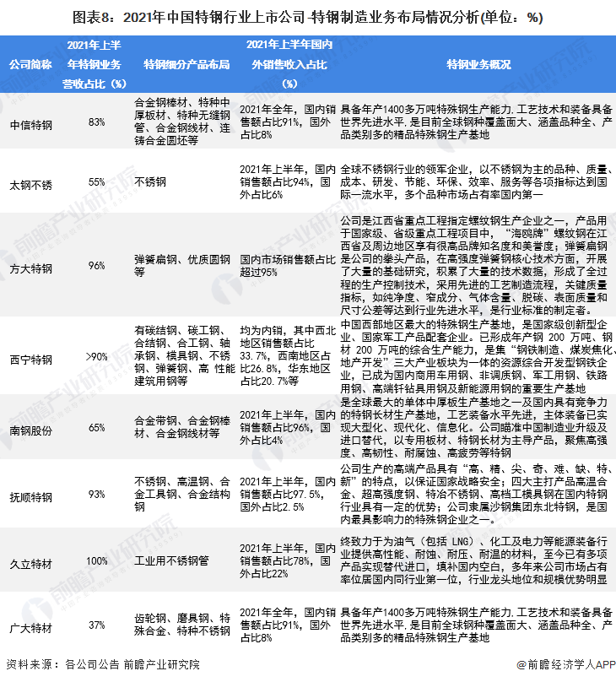Viewport: 616px width, 682px height.
Task: Click the company name '南钢股份'
Action: (x=31, y=430)
